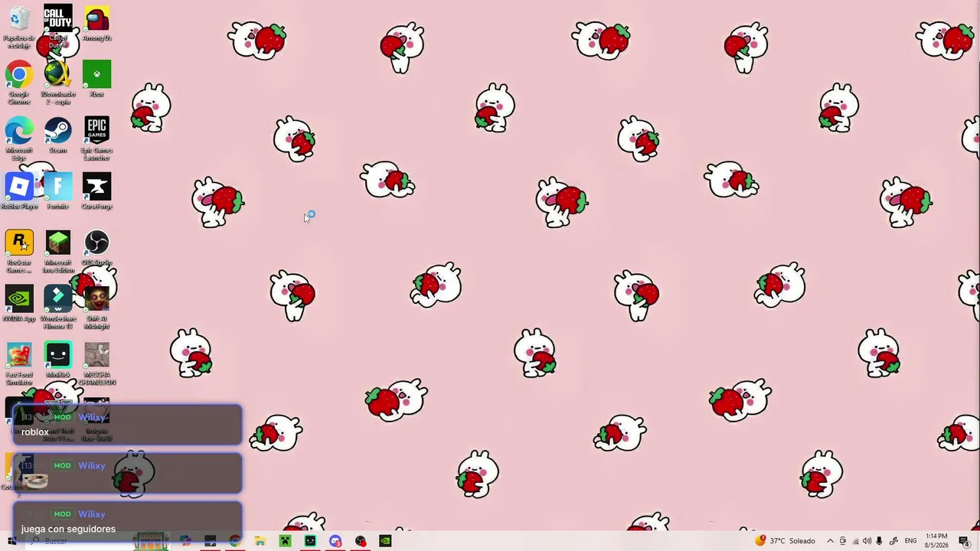Select the Shift At Midnight desktop shortcut
The width and height of the screenshot is (980, 551).
(x=96, y=308)
